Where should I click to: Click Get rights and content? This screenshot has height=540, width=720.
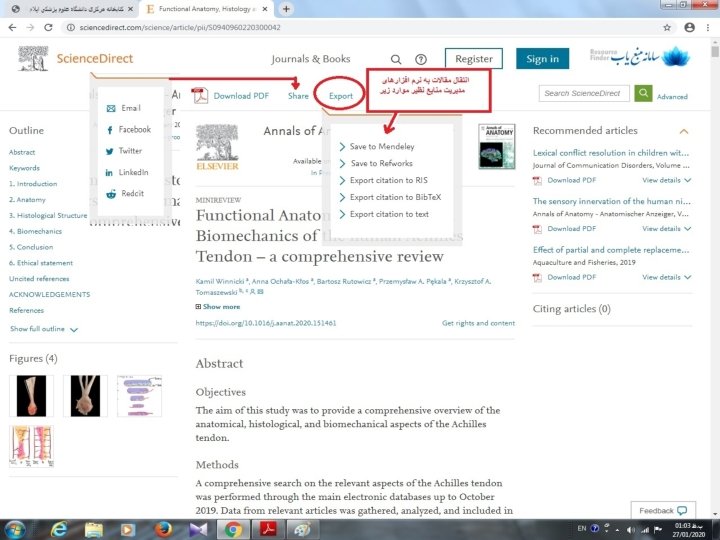(478, 323)
